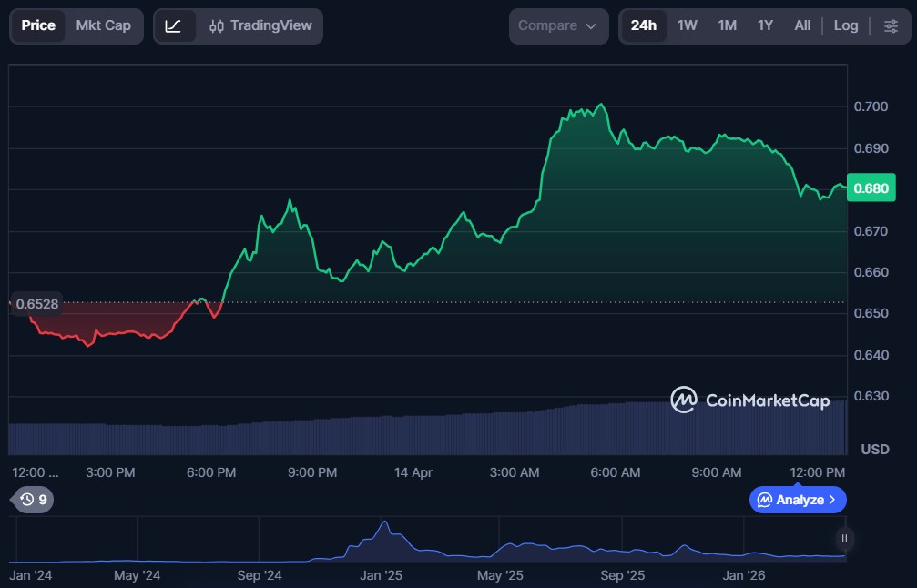Click the Jan '25 peak in mini timeline

(385, 523)
